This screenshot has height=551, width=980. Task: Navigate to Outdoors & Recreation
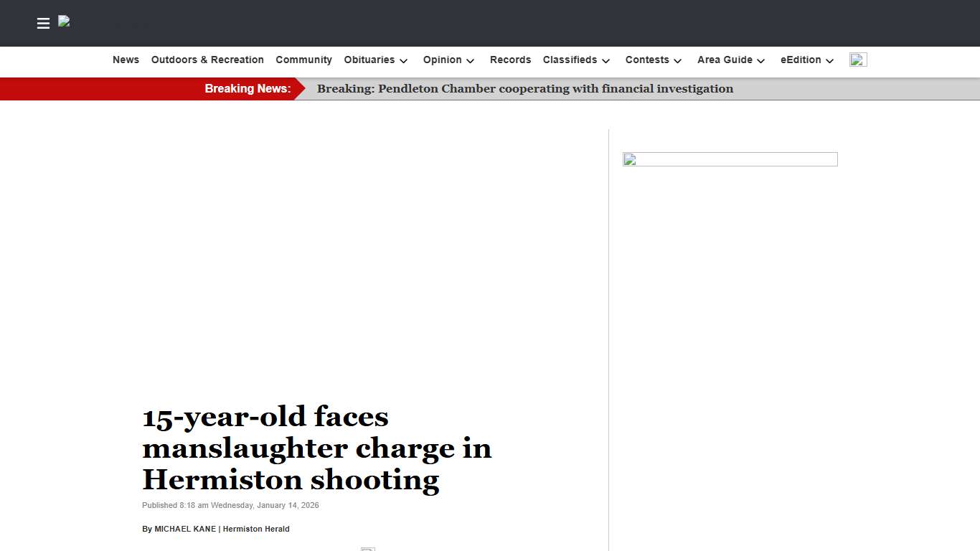point(207,60)
